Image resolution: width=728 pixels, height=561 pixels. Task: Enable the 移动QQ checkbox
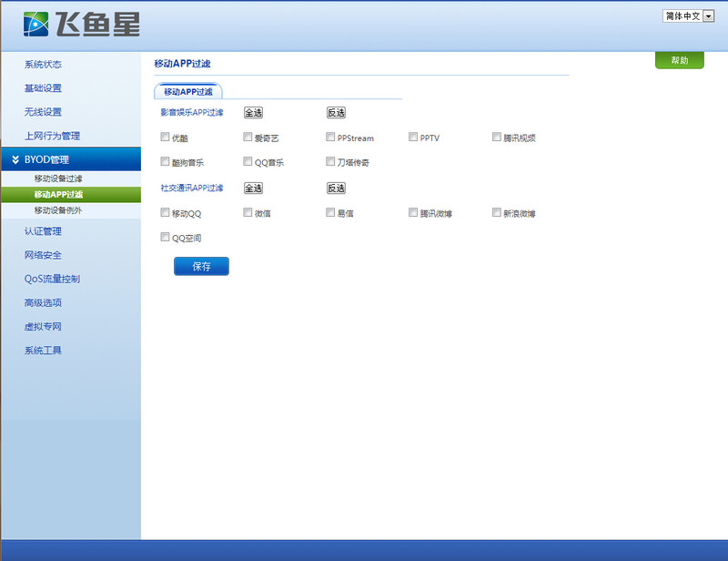(x=165, y=212)
